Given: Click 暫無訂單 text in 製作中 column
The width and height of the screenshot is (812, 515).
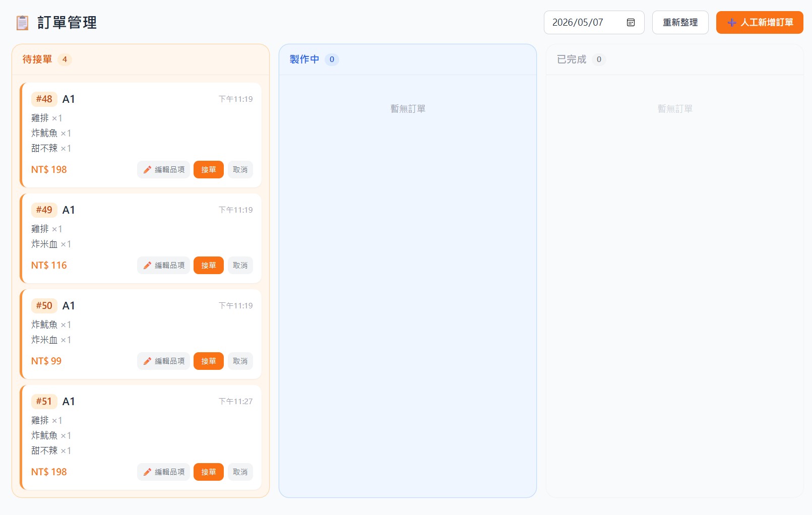Looking at the screenshot, I should (408, 109).
